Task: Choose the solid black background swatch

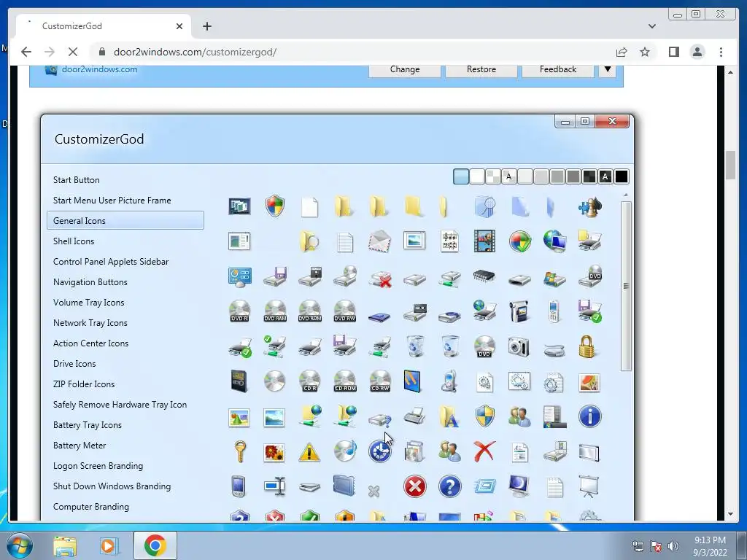Action: point(622,176)
